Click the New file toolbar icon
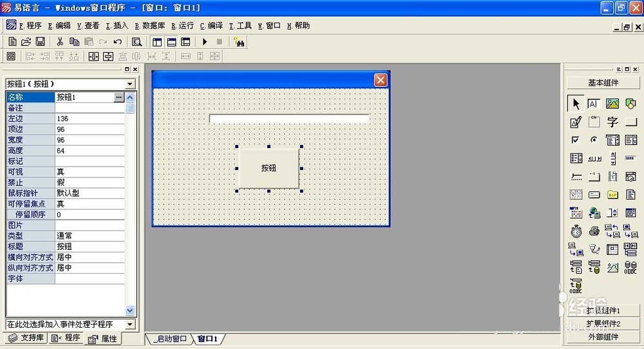The image size is (644, 349). click(12, 41)
